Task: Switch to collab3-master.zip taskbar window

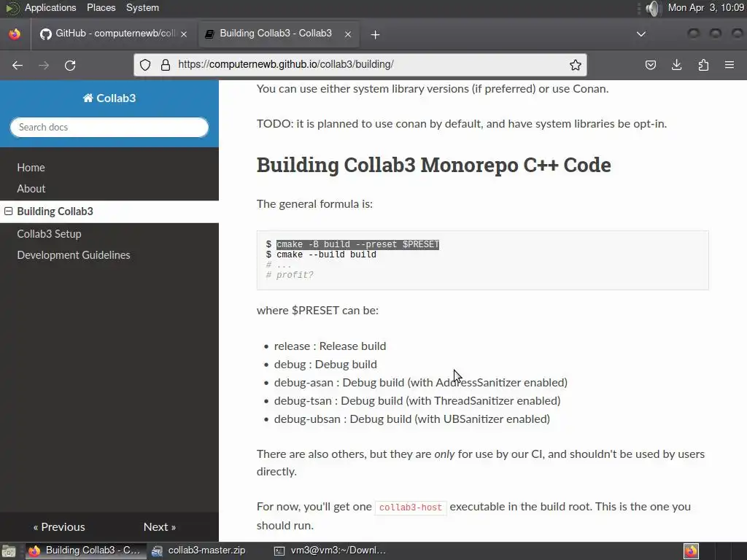Action: pyautogui.click(x=198, y=551)
